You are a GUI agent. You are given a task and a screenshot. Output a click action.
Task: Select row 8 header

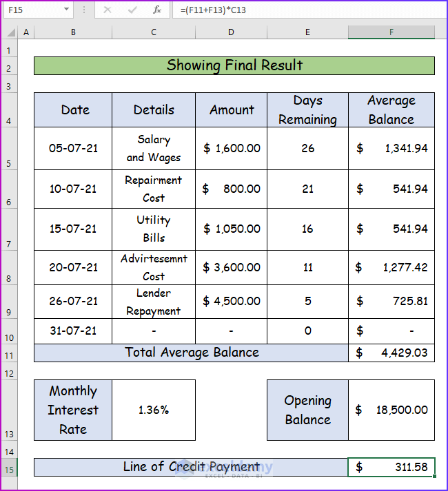click(9, 267)
